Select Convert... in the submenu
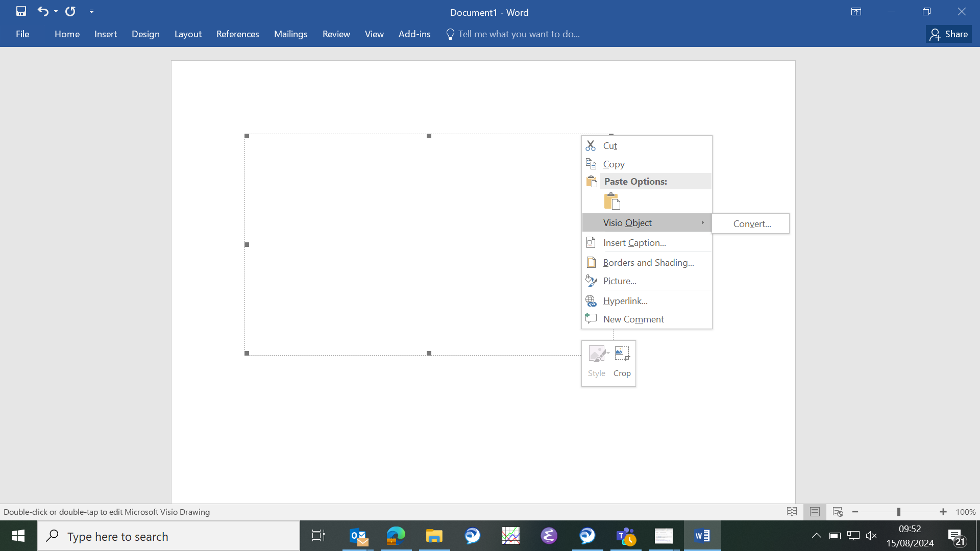Image resolution: width=980 pixels, height=551 pixels. [750, 224]
